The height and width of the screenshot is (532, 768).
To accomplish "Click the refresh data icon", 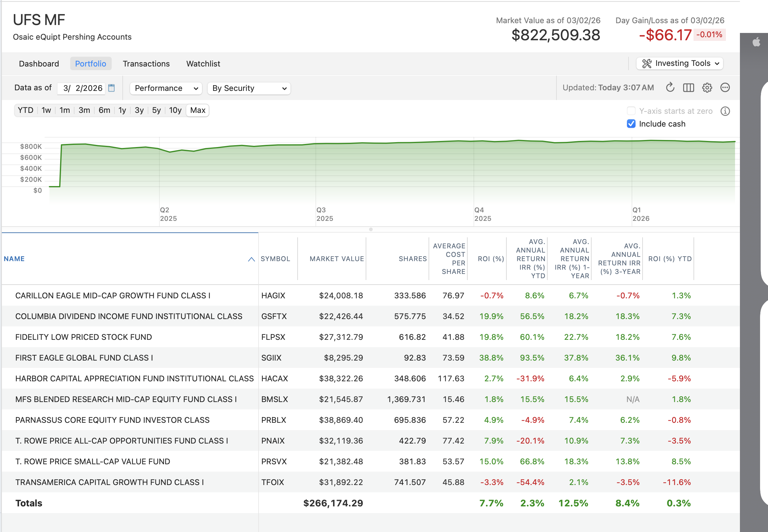I will [670, 88].
